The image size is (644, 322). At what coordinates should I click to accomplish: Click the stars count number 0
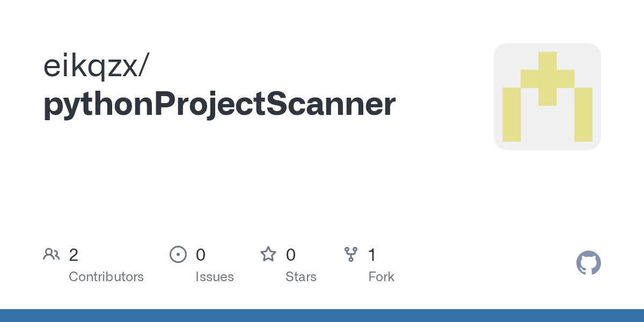pos(291,255)
